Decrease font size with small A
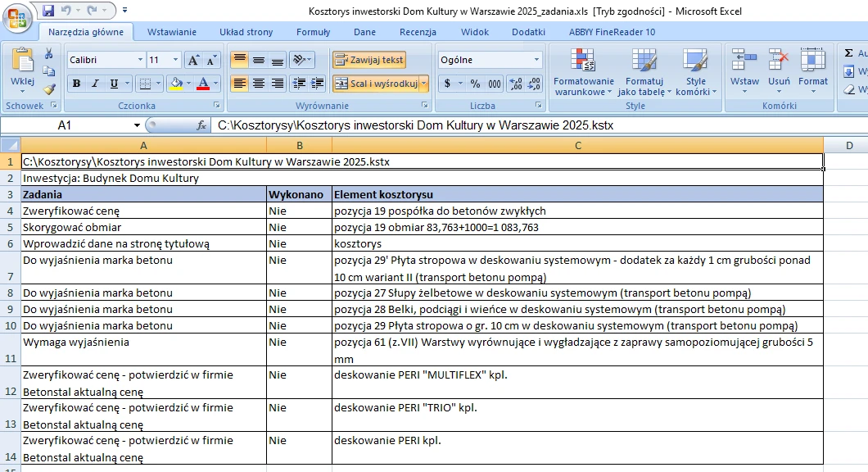This screenshot has width=868, height=472. click(211, 60)
